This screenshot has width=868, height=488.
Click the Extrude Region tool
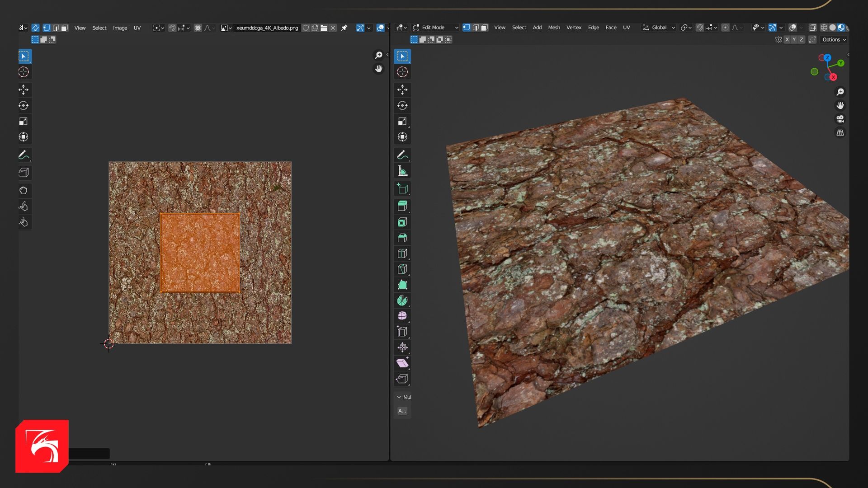click(402, 206)
